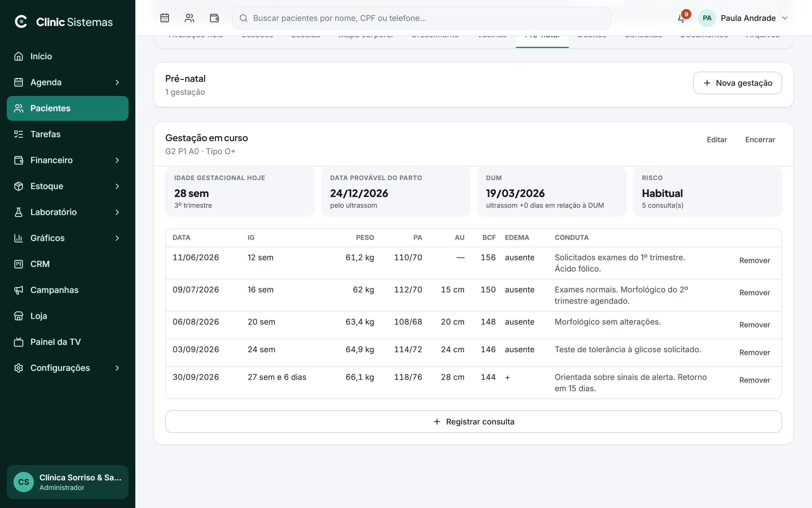This screenshot has width=812, height=508.
Task: Expand the Gráficos submenu chevron
Action: coord(117,238)
